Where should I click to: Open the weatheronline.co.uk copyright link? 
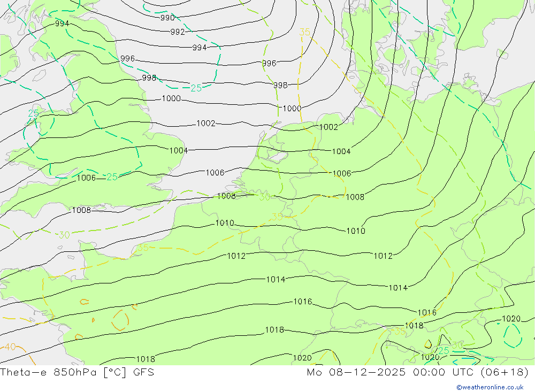tap(490, 387)
